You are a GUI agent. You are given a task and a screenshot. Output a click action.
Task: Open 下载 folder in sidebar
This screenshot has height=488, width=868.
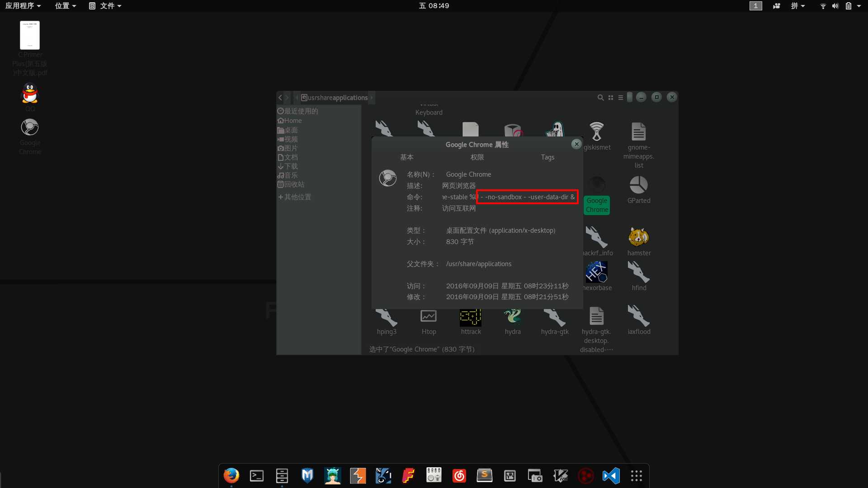coord(288,166)
